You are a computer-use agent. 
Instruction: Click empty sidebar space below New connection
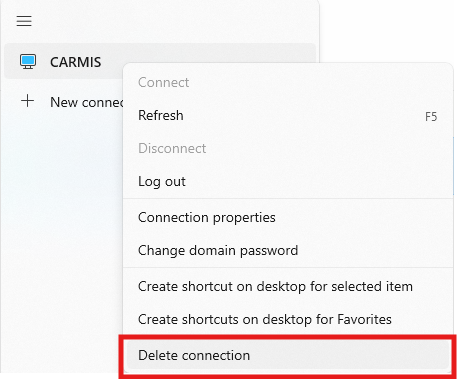(x=62, y=233)
